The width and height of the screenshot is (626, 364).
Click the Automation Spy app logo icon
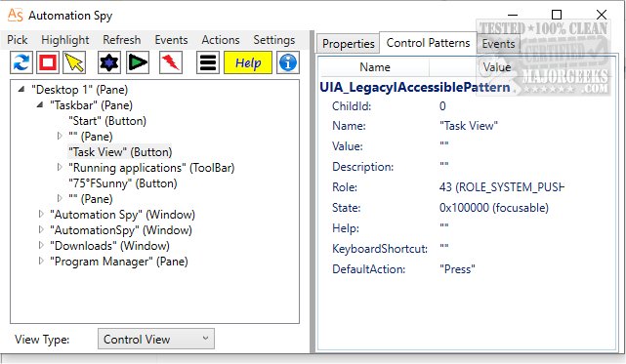pyautogui.click(x=16, y=16)
